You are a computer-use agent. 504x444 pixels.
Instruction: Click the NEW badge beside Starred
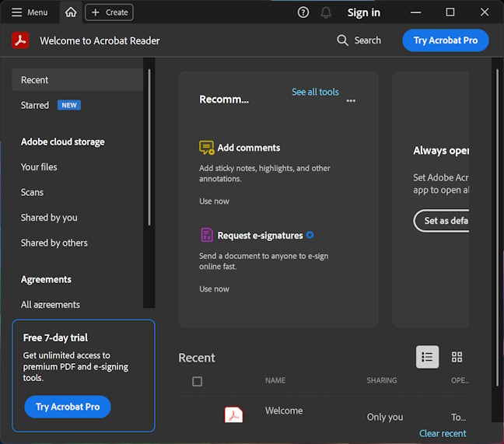(x=69, y=105)
